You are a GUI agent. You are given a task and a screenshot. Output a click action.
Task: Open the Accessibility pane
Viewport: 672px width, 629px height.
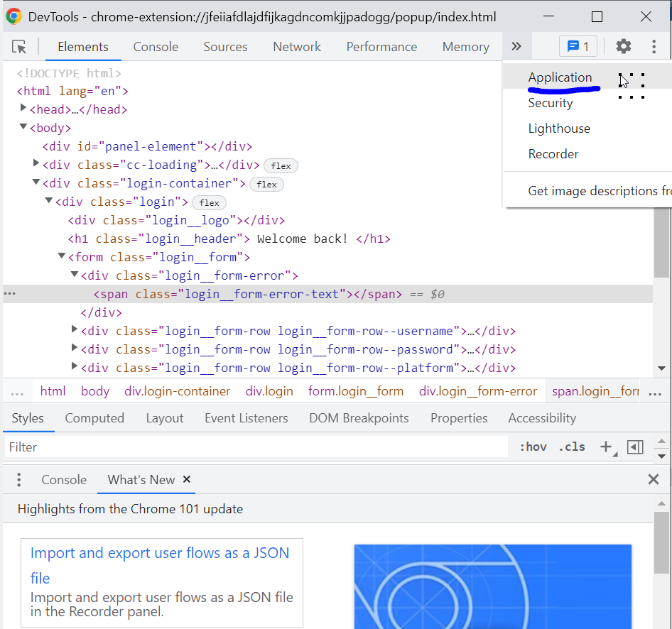pyautogui.click(x=542, y=418)
